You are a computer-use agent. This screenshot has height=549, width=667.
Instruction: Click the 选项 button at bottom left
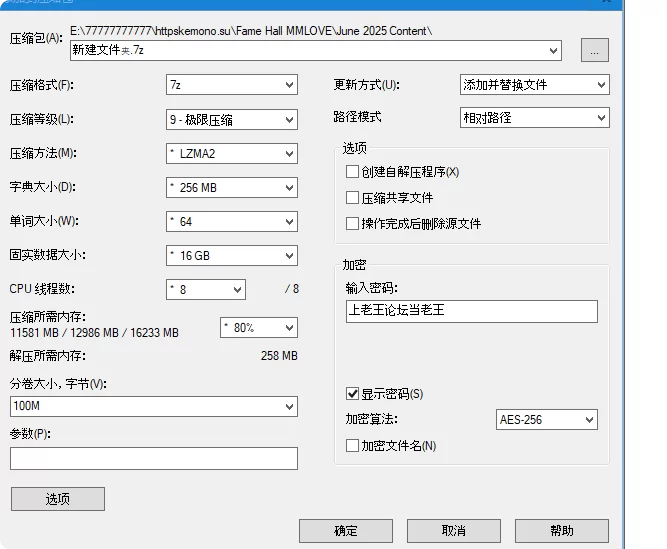[58, 499]
